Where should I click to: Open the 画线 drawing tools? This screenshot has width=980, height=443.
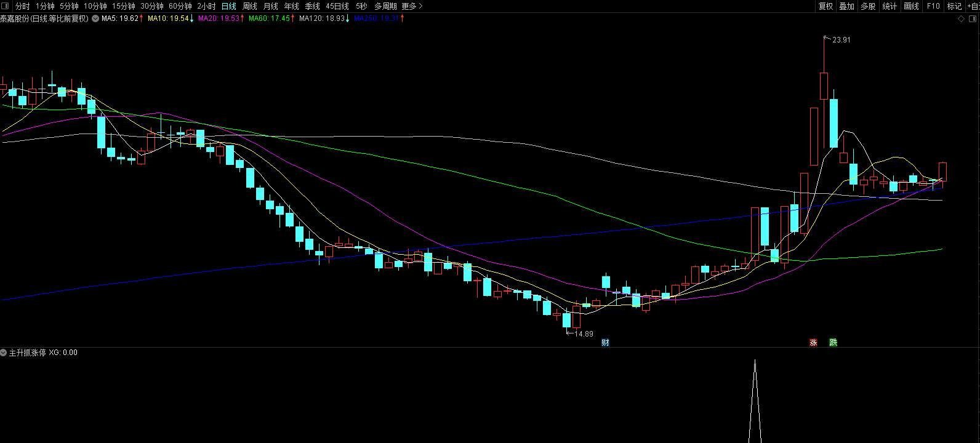[x=911, y=6]
